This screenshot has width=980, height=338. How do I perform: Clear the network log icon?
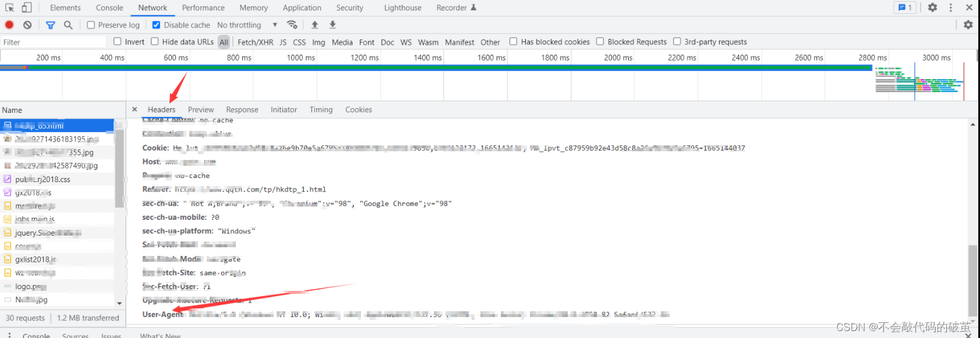click(27, 25)
